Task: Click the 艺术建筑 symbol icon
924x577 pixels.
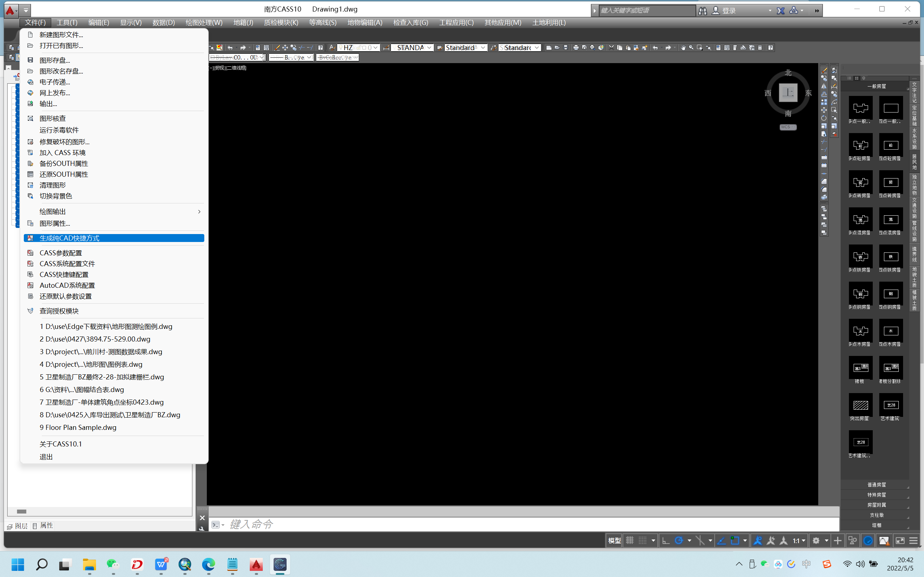Action: [891, 405]
